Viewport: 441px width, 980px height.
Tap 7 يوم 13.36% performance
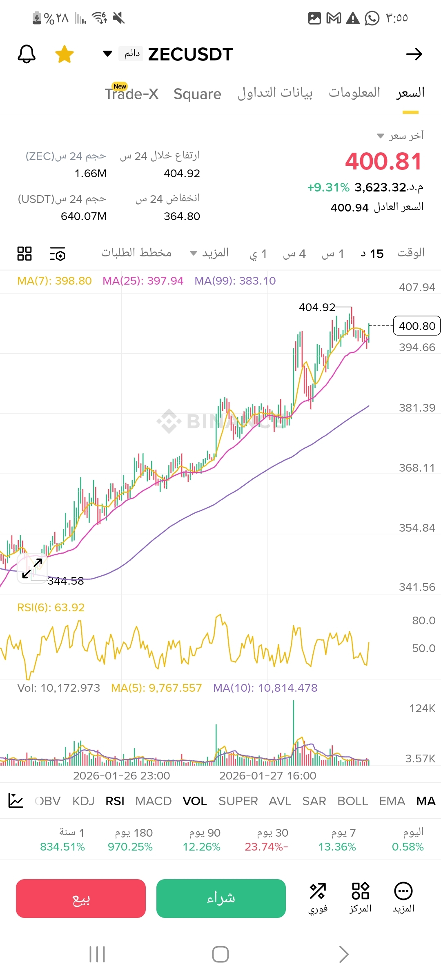tap(337, 840)
